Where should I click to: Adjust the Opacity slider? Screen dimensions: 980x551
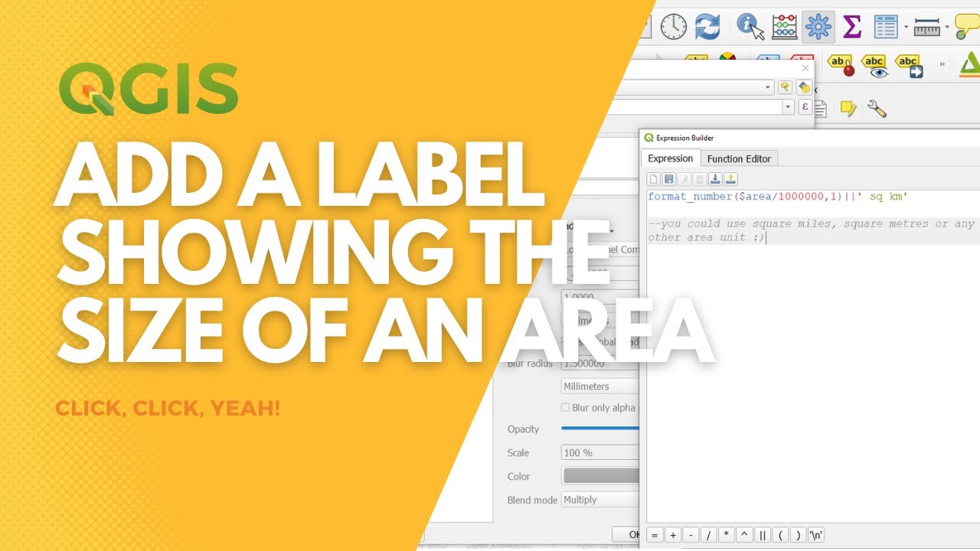600,429
